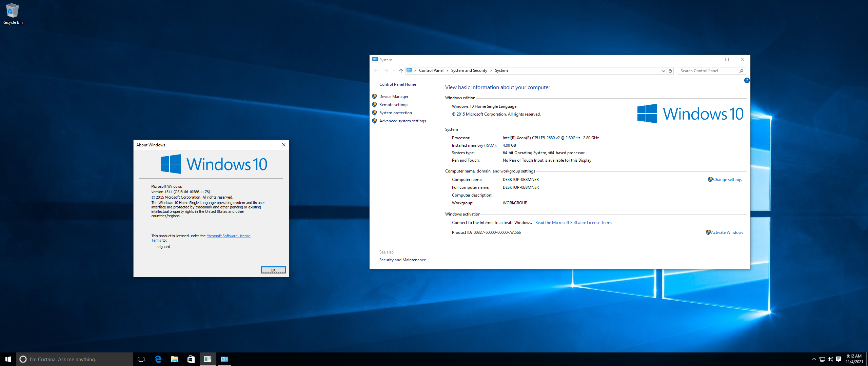Go up one level in System window
This screenshot has width=868, height=366.
[401, 70]
